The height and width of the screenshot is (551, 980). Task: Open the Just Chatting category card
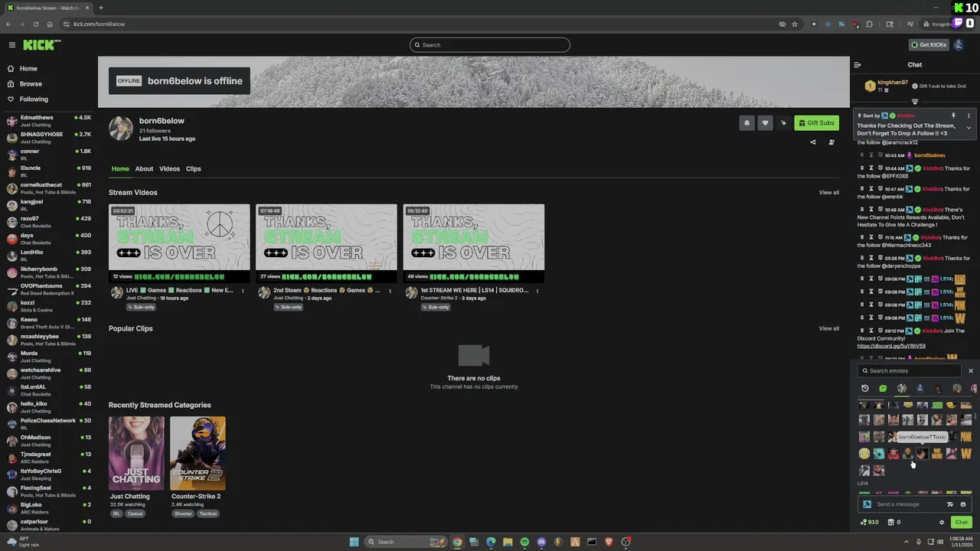point(136,453)
